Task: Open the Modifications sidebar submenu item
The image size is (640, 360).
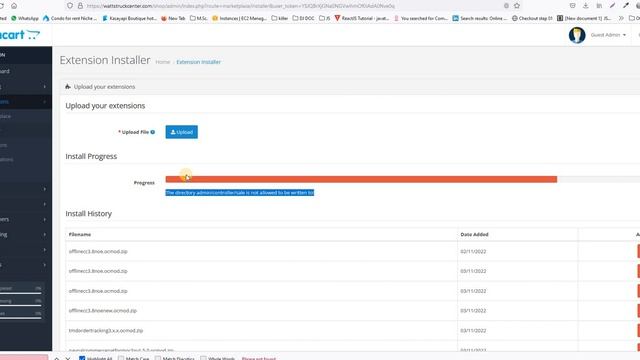Action: 26,160
